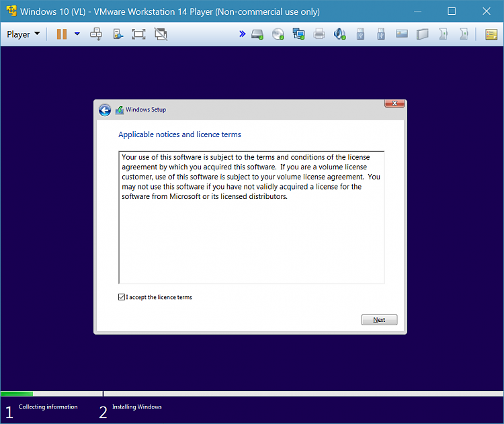Click the sound card device icon

point(340,34)
